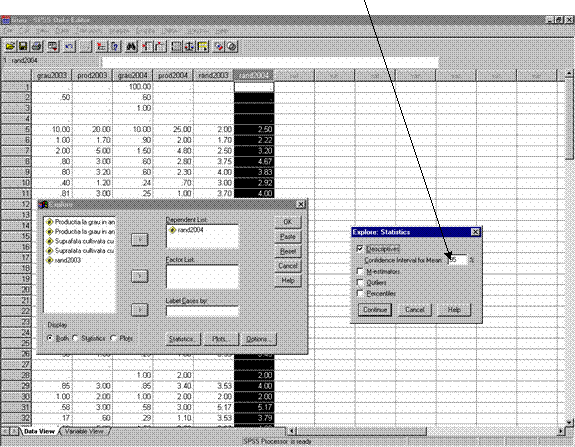575x447 pixels.
Task: Enable the Percentiles checkbox
Action: coord(360,294)
